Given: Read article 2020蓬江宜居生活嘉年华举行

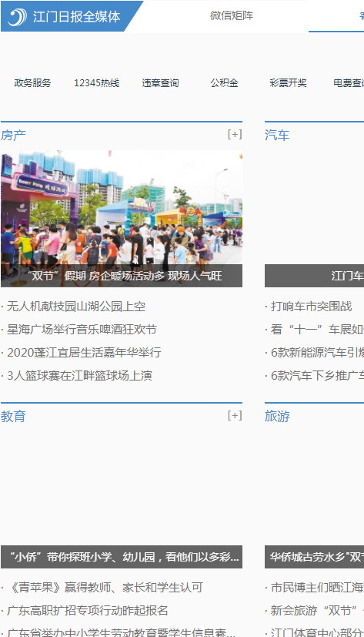Looking at the screenshot, I should pos(84,353).
